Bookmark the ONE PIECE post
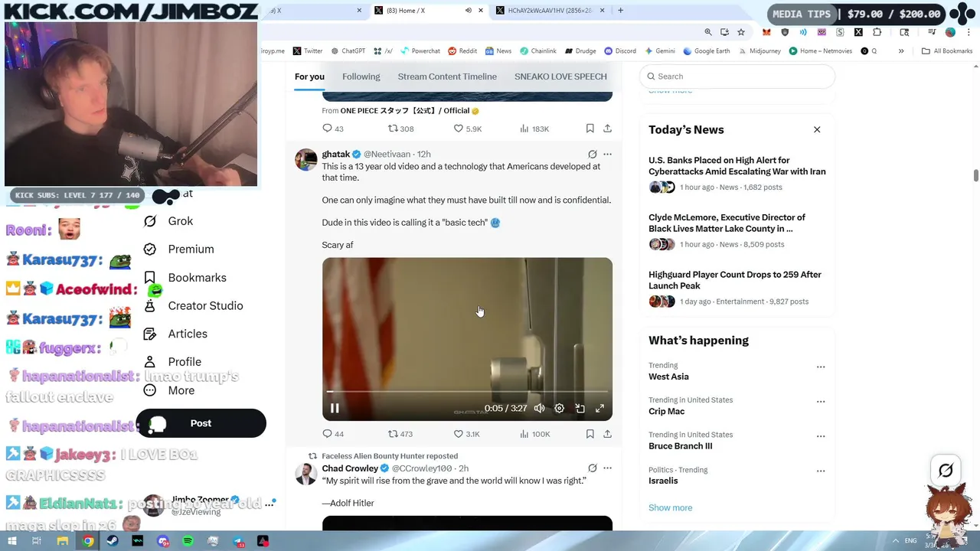 [x=590, y=129]
